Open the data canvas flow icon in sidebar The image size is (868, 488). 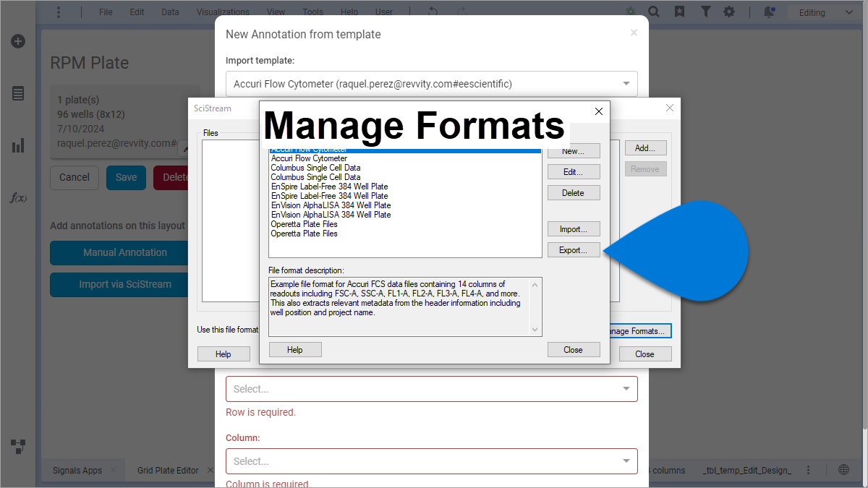point(18,445)
